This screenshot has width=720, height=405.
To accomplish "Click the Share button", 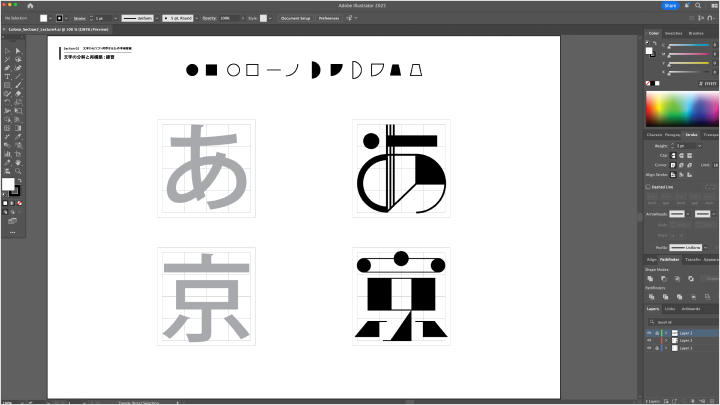I will pyautogui.click(x=670, y=6).
